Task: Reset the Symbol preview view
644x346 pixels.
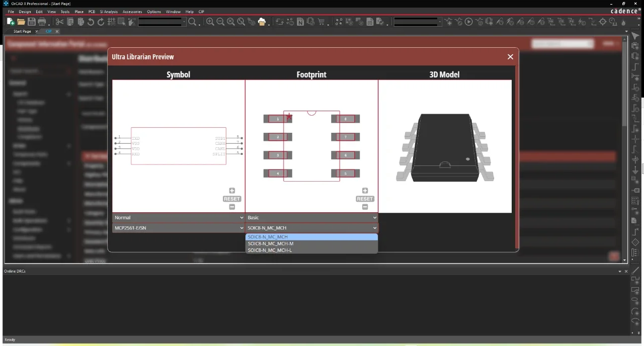Action: [x=232, y=199]
